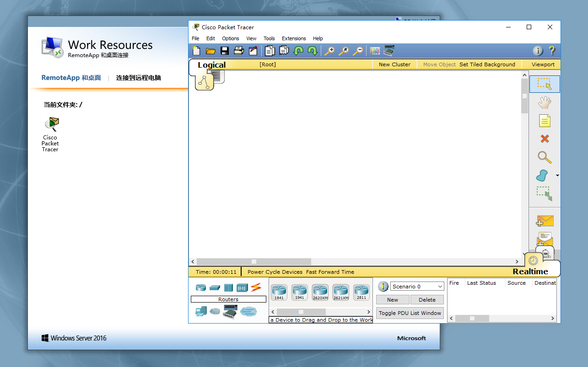
Task: Click the Zoom In magnifier icon
Action: pyautogui.click(x=329, y=51)
